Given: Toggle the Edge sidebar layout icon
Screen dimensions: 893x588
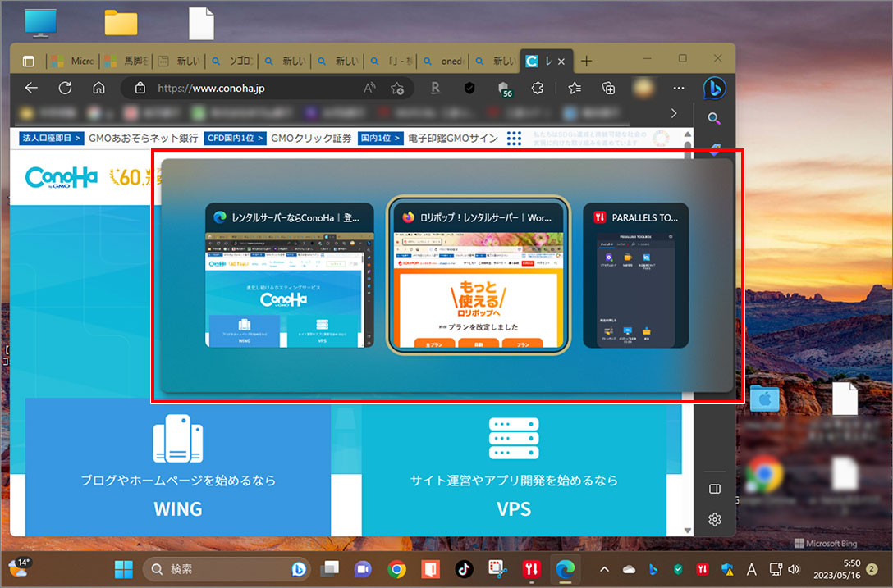Looking at the screenshot, I should pyautogui.click(x=715, y=489).
